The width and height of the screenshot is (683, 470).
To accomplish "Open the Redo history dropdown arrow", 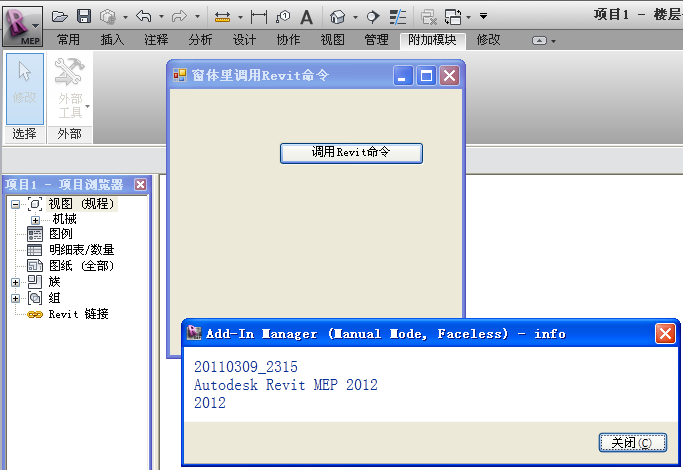I will [197, 17].
